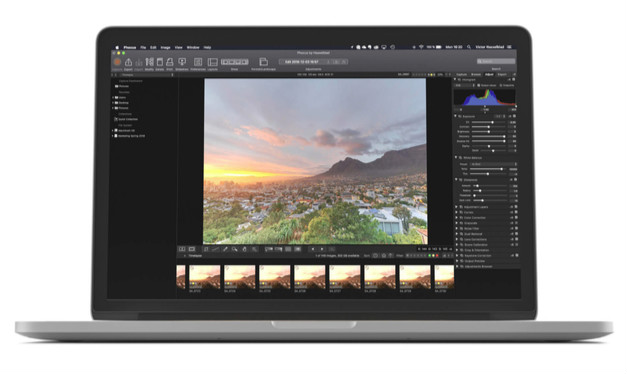Expand the Color Correction panel
The height and width of the screenshot is (374, 627).
point(457,218)
